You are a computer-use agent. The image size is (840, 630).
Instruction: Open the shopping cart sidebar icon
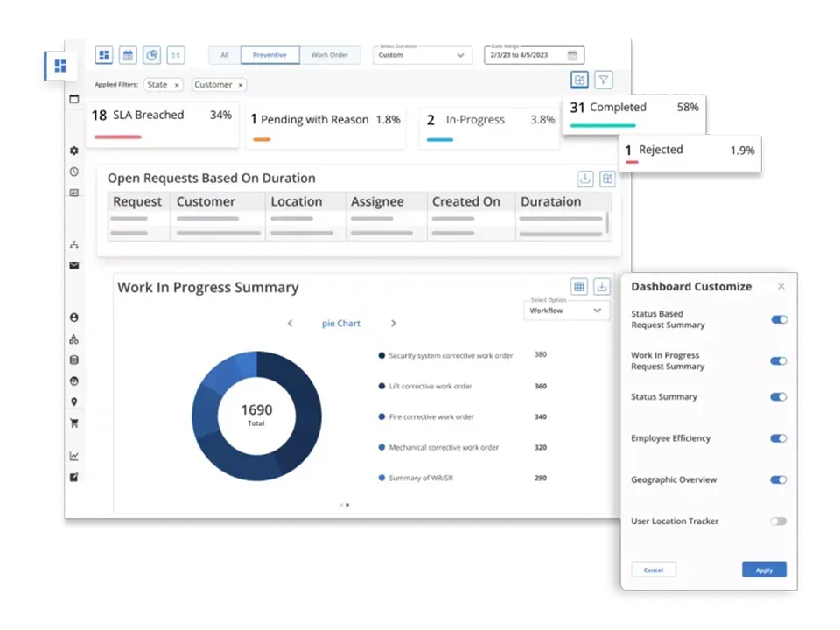(74, 423)
